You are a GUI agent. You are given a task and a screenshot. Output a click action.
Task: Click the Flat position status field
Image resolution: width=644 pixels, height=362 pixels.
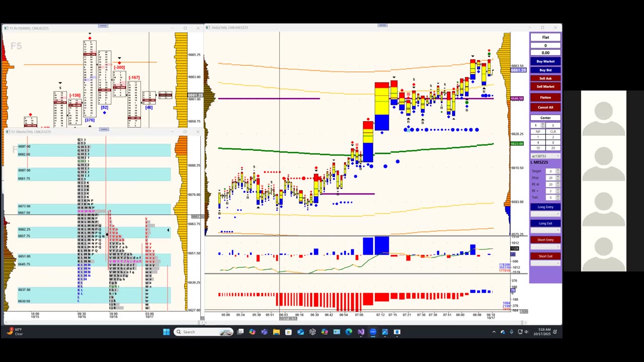(545, 37)
